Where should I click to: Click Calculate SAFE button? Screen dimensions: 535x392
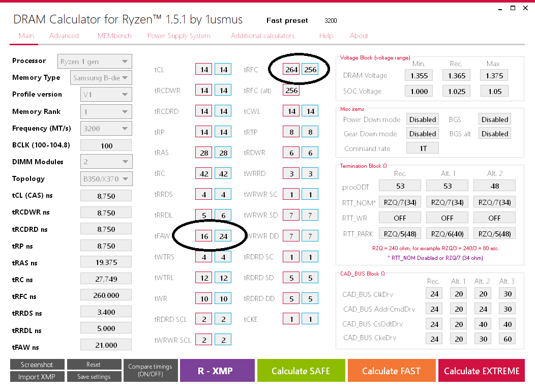coord(301,370)
